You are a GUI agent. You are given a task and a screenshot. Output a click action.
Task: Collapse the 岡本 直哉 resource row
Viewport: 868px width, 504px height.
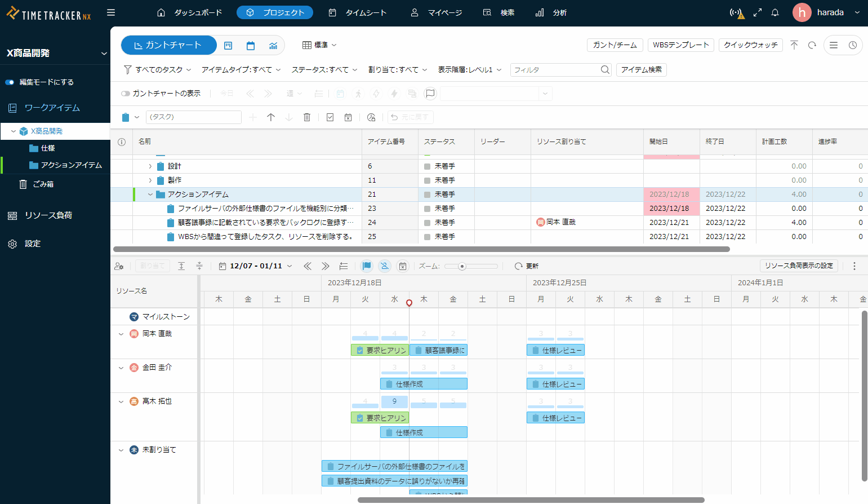[x=121, y=334]
